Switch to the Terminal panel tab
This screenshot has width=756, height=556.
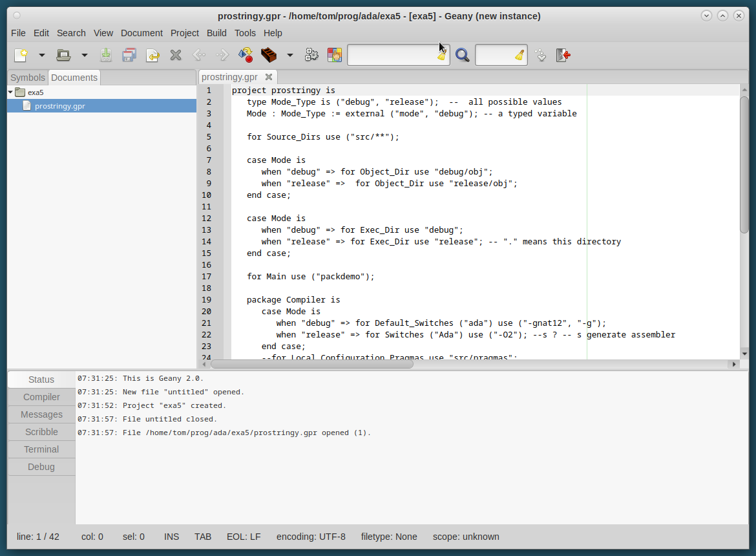[x=41, y=449]
